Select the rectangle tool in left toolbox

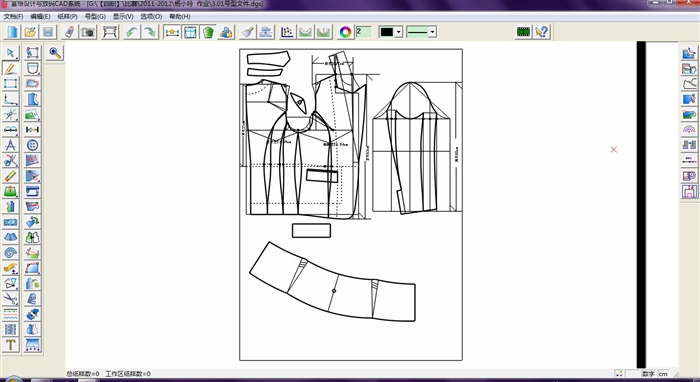click(11, 83)
